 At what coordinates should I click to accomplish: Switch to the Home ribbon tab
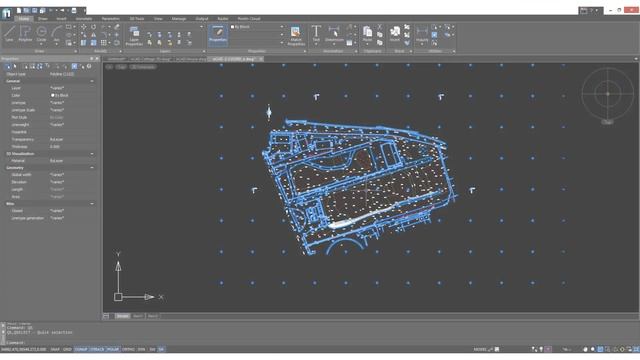(x=24, y=19)
